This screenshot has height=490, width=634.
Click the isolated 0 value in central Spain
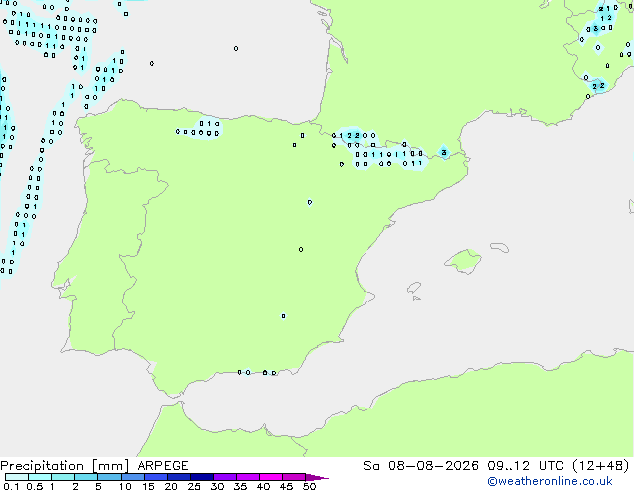(301, 249)
